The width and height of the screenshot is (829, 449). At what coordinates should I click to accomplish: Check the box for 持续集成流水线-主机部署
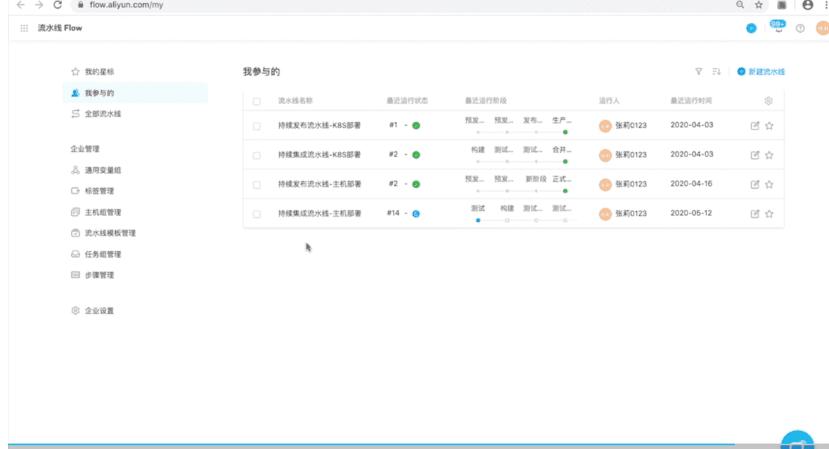tap(256, 214)
